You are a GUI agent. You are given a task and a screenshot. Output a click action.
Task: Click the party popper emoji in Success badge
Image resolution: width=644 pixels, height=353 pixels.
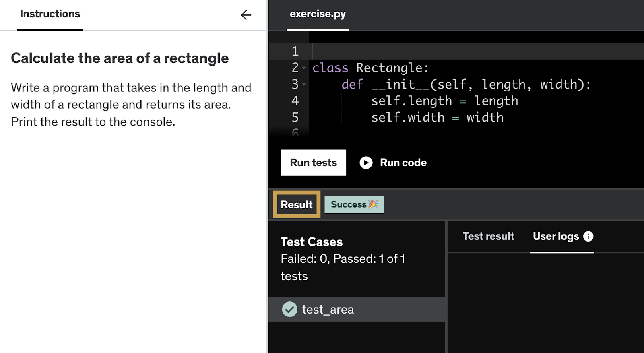click(x=373, y=204)
